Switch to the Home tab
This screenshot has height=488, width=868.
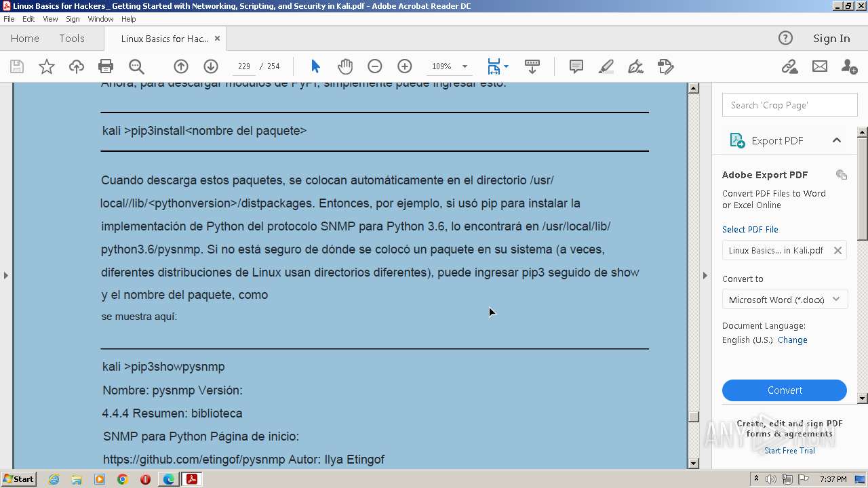point(25,39)
